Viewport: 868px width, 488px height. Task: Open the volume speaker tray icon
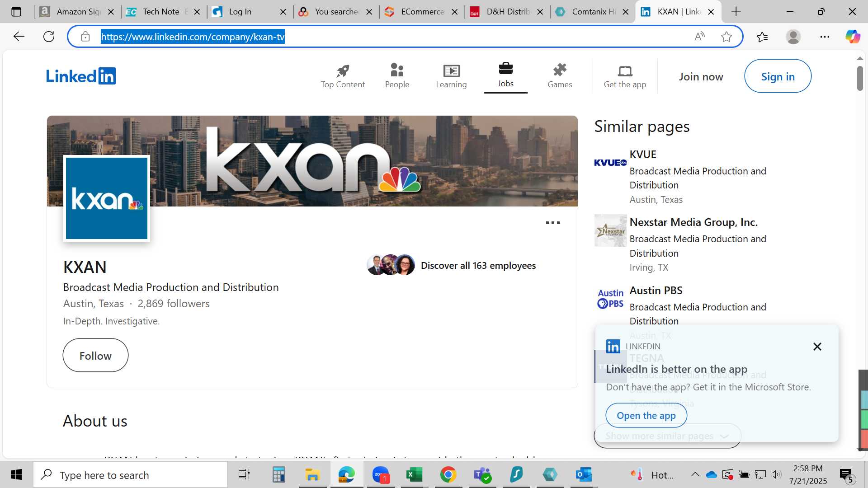point(776,474)
